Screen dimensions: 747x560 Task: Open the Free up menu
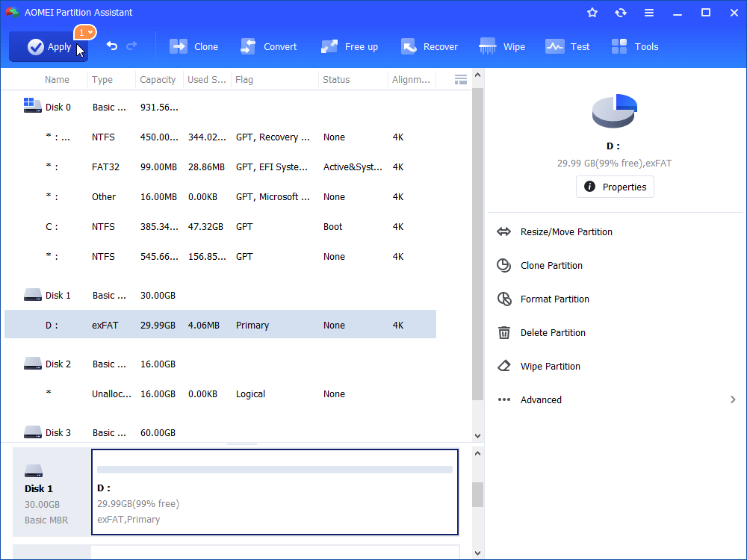[349, 46]
